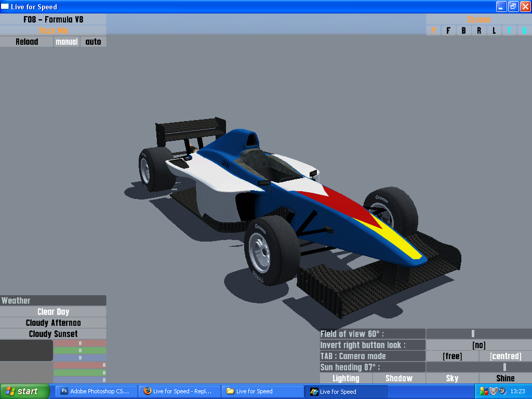The image size is (532, 399).
Task: Click the 13:23 system clock
Action: point(518,391)
